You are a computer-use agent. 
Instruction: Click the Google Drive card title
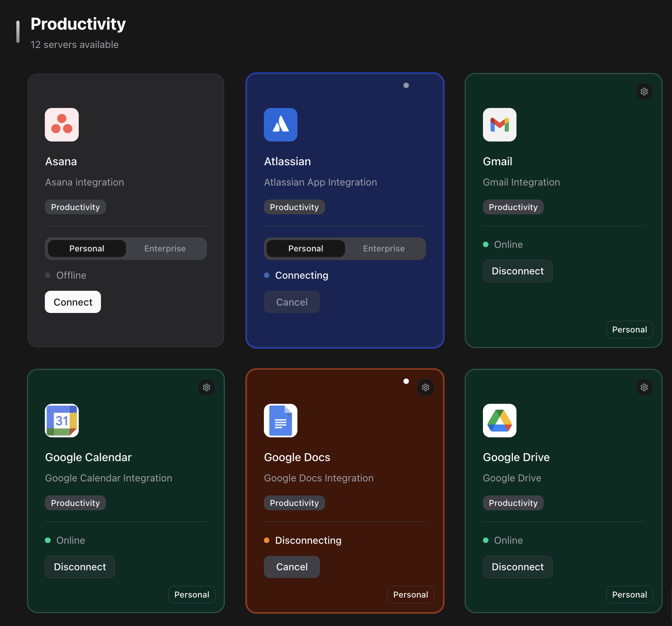516,457
